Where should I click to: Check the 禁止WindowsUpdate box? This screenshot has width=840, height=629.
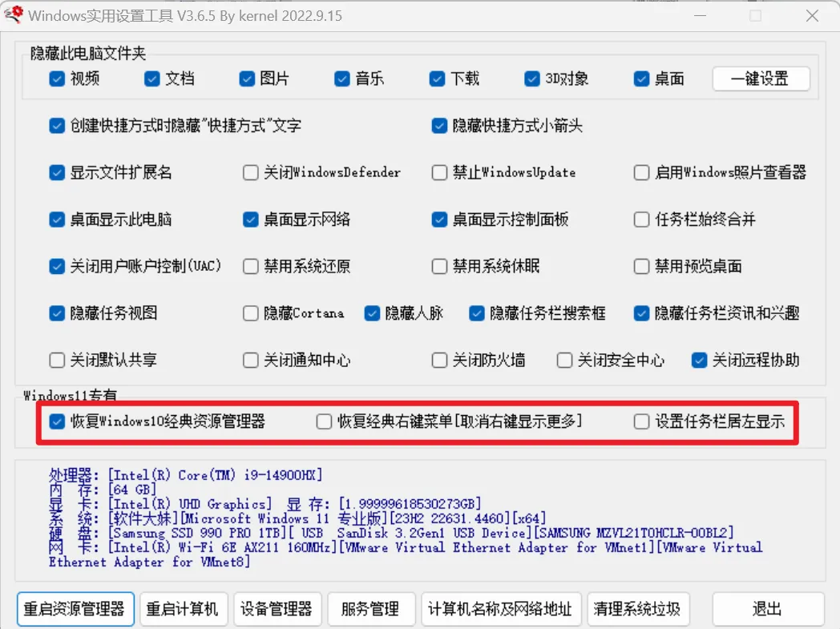click(x=439, y=172)
